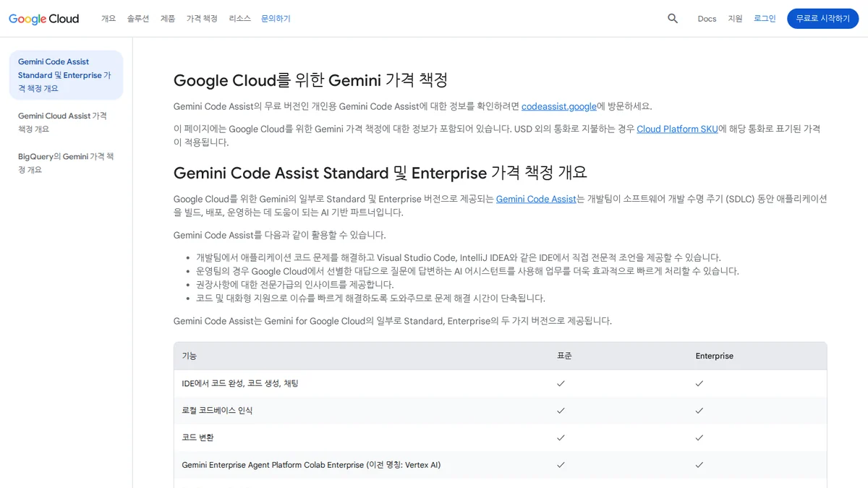This screenshot has width=868, height=488.
Task: Open the Cloud Platform SKU link
Action: point(677,129)
